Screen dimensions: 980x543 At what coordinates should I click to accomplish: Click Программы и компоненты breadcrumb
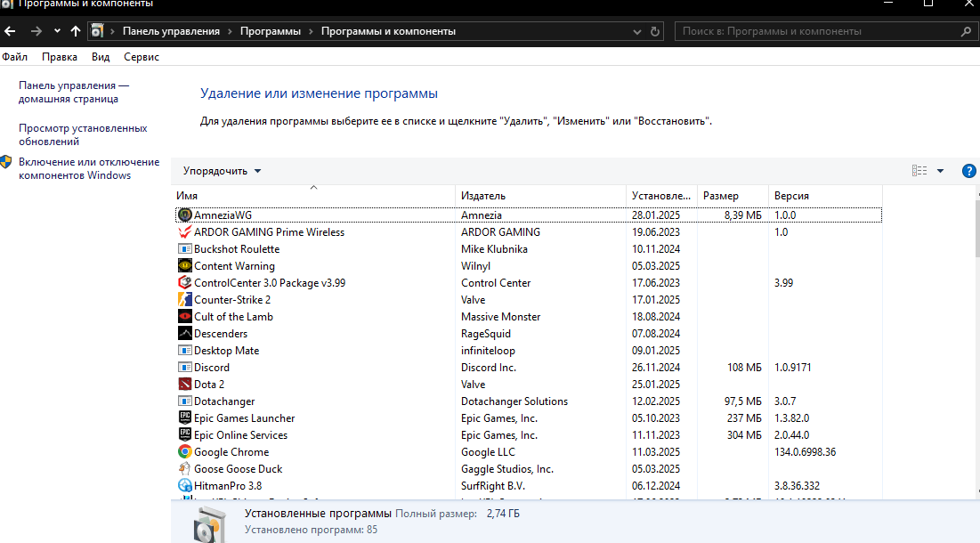388,31
